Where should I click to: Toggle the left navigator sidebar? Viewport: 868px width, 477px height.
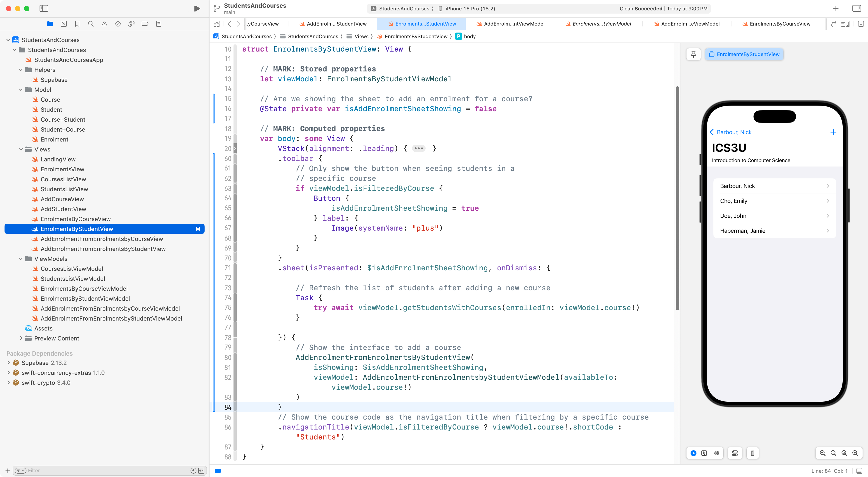[44, 8]
